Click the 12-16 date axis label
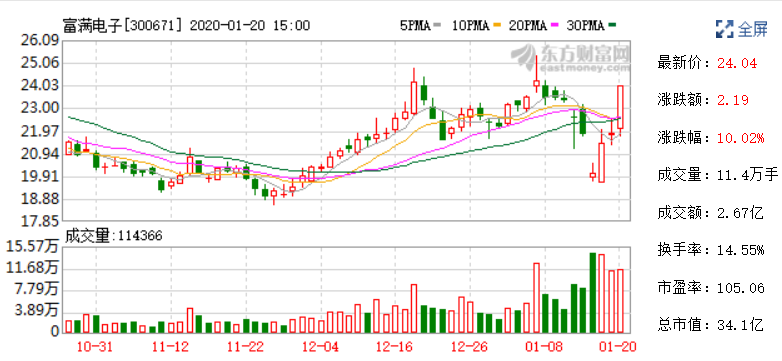This screenshot has height=361, width=782. click(x=394, y=346)
